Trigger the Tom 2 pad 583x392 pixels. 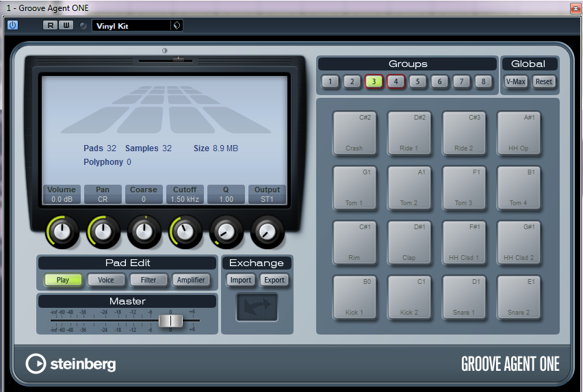coord(409,187)
